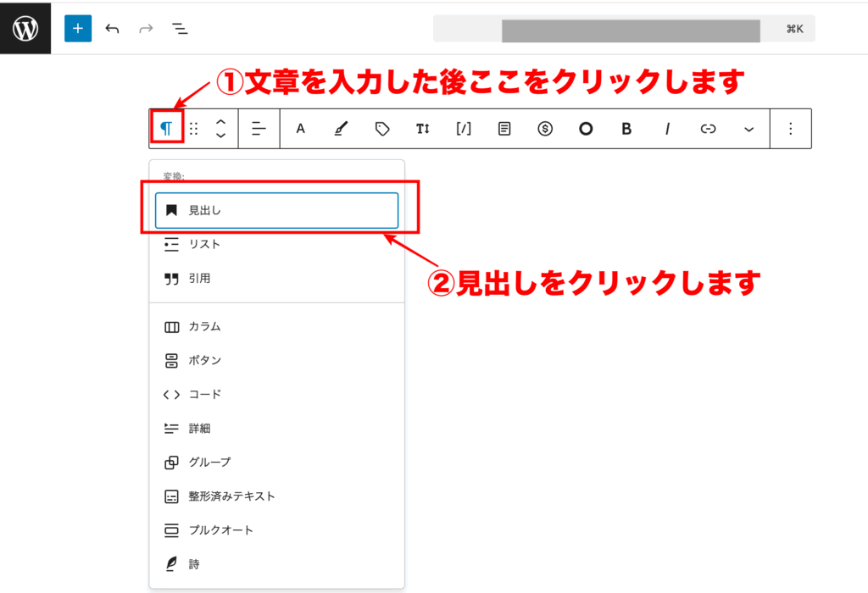Click the font size Tt icon
868x593 pixels.
[x=423, y=129]
